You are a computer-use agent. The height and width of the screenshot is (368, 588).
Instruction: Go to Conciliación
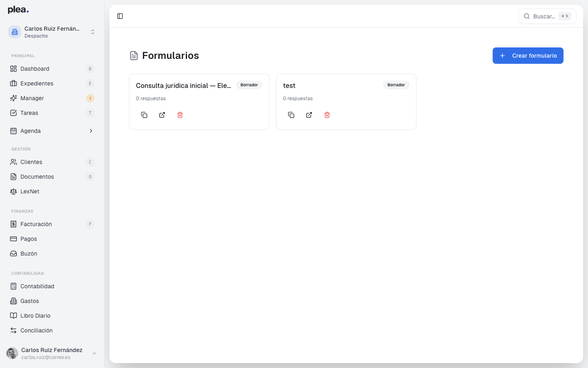pyautogui.click(x=52, y=330)
